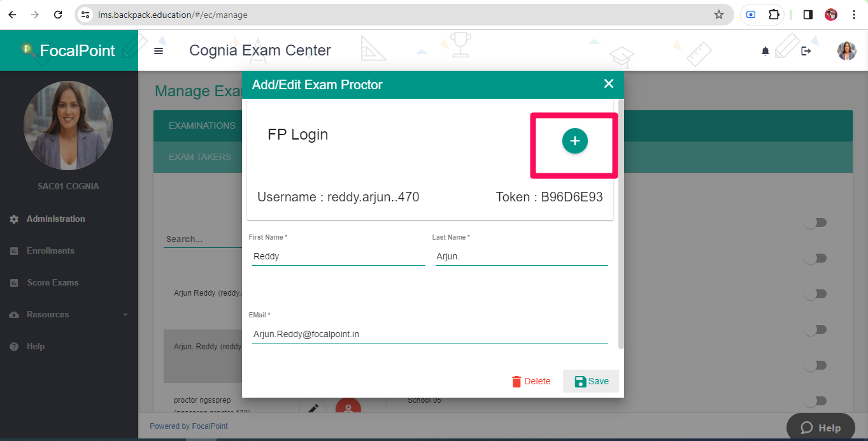
Task: Click the Token B96D6E93 text
Action: pos(549,197)
